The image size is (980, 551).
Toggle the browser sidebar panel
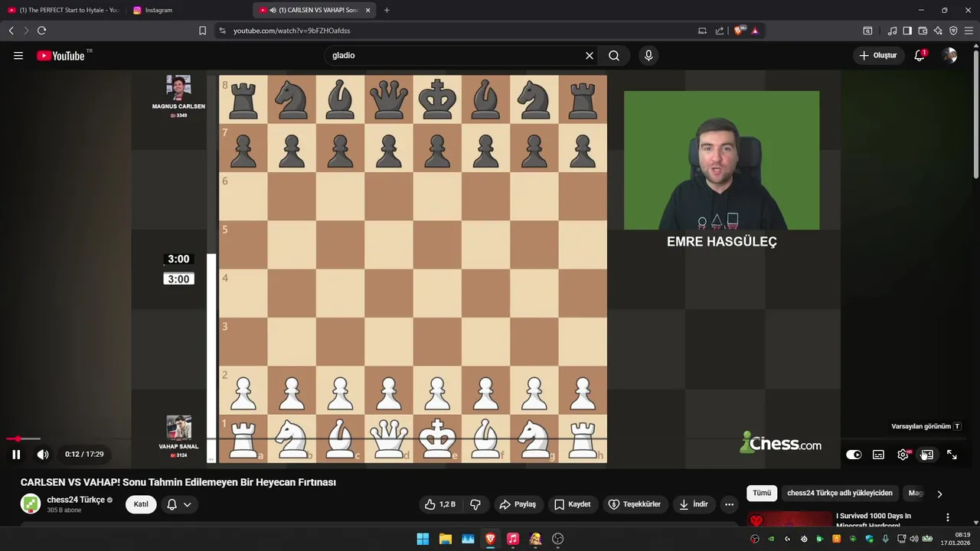point(907,31)
